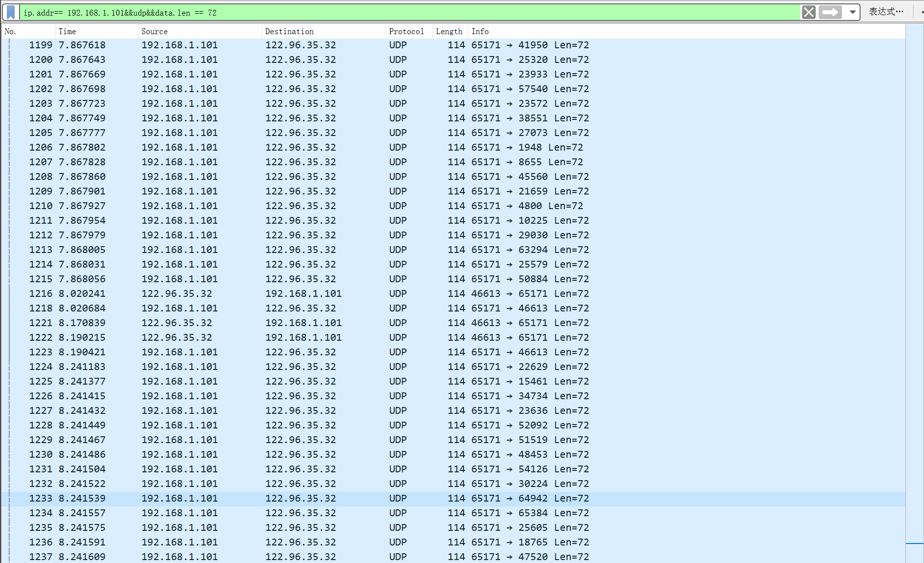Click the time value 8.020684
The width and height of the screenshot is (924, 563).
coord(82,308)
